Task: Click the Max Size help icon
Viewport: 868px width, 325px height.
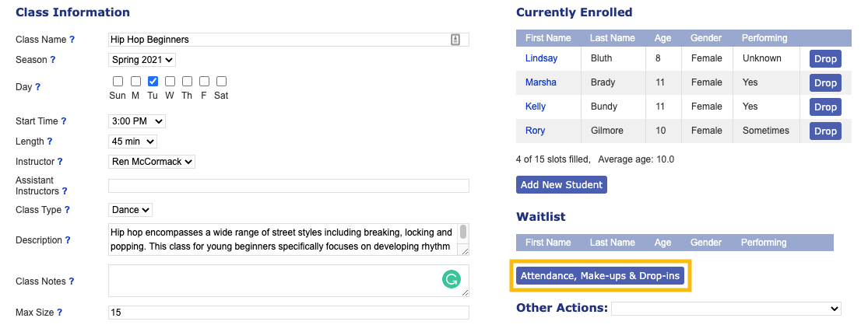Action: pyautogui.click(x=59, y=313)
